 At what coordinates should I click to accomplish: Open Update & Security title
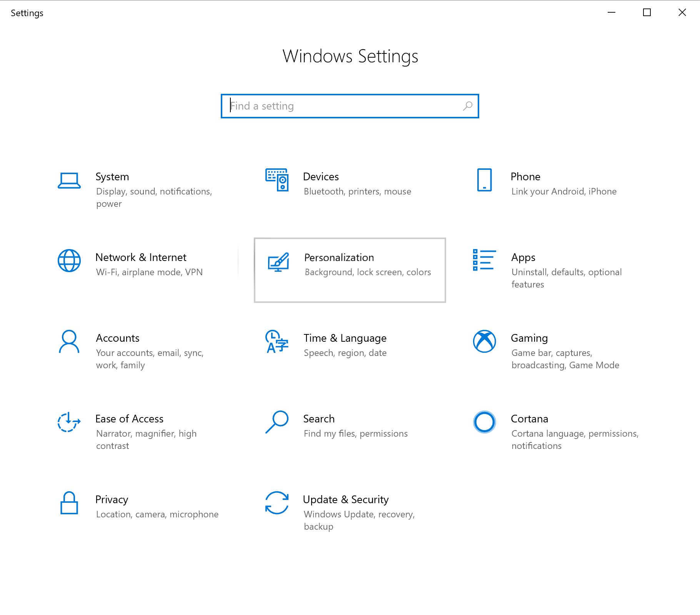(x=346, y=500)
